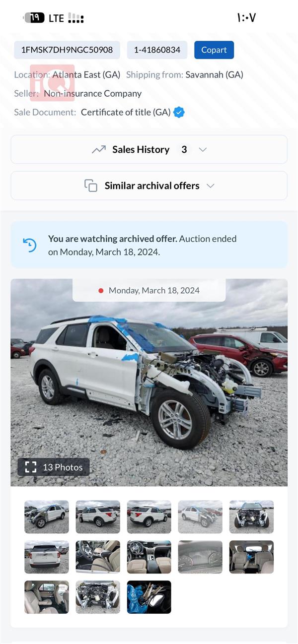Select the last thumbnail with blue airbag
Viewport: 298px width, 644px height.
point(149,597)
